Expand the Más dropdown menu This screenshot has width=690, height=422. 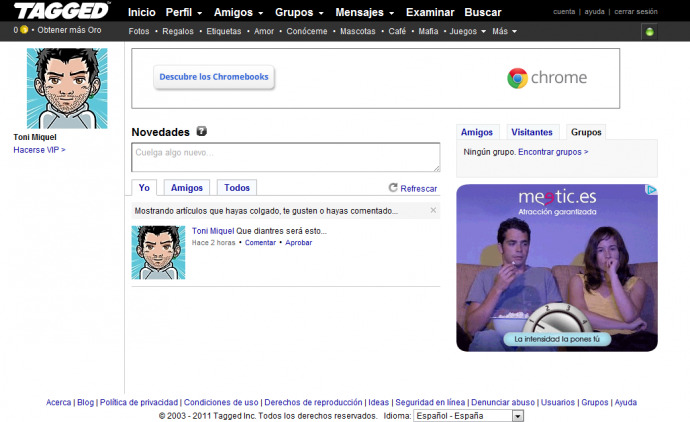pyautogui.click(x=505, y=31)
